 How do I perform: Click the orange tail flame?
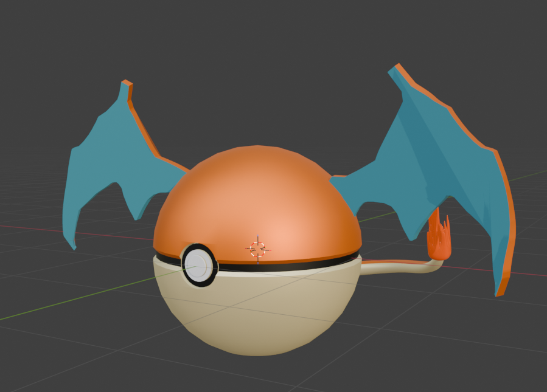439,235
